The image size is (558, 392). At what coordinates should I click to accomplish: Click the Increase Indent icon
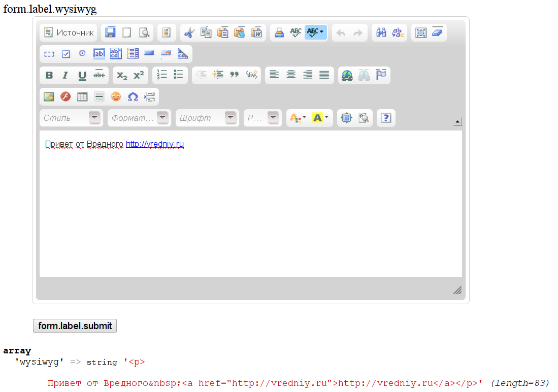click(x=218, y=75)
